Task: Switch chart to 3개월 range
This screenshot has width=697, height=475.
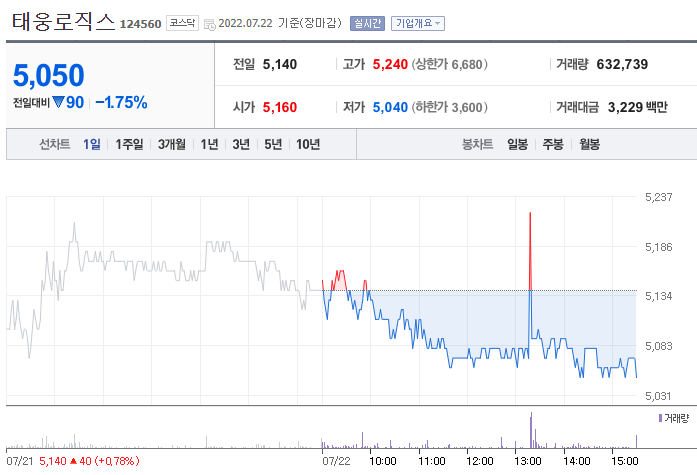Action: (x=172, y=144)
